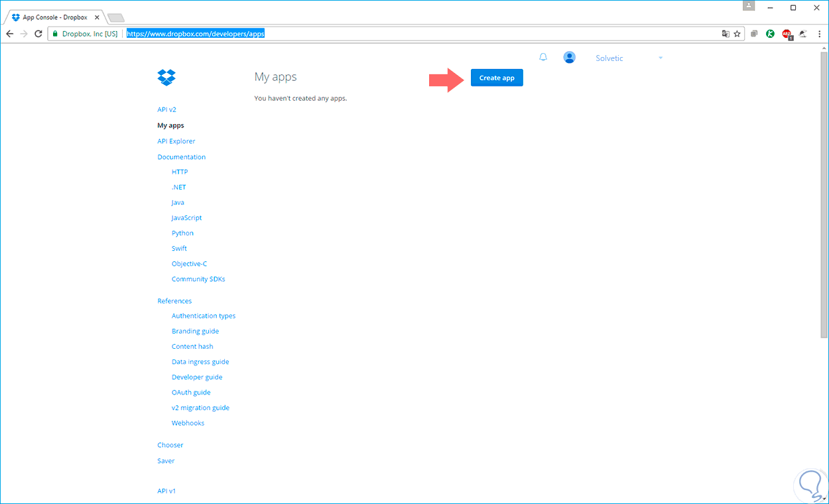Screen dimensions: 829x504
Task: Open the Java documentation link
Action: click(x=178, y=202)
